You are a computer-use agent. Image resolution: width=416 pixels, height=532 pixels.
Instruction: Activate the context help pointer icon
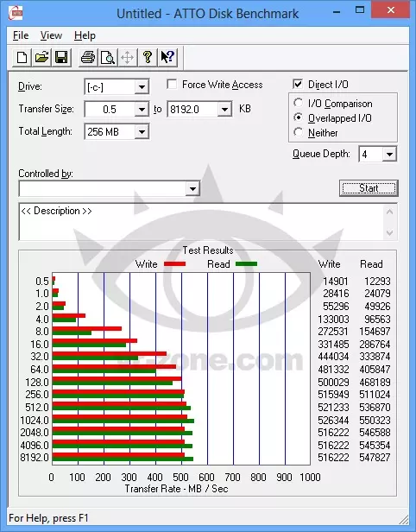tap(167, 57)
